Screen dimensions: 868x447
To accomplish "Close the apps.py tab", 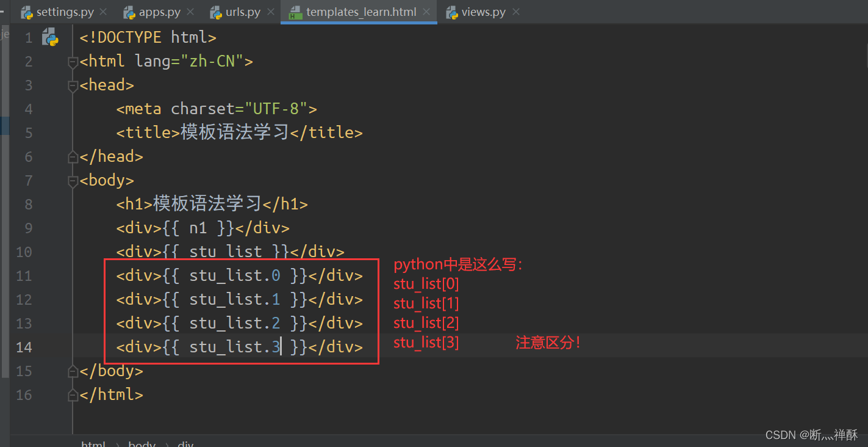I will coord(189,12).
